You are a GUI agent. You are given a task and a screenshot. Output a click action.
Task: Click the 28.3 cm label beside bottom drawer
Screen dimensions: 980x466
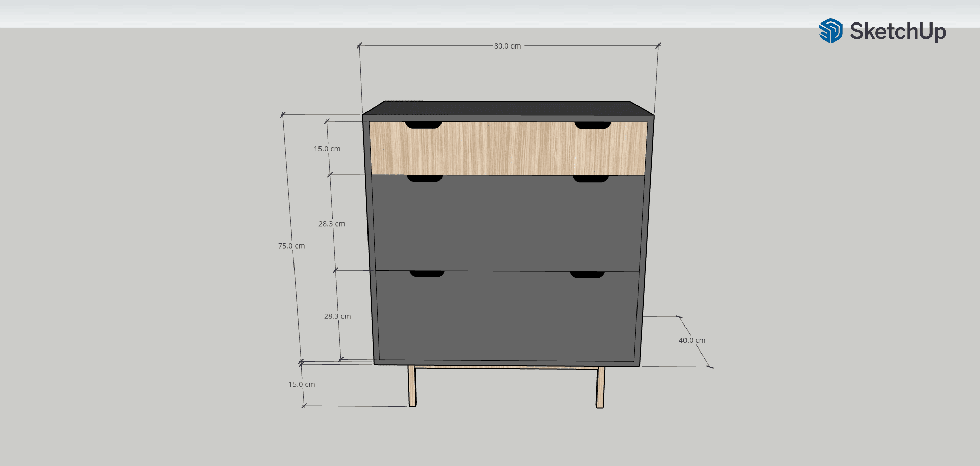click(x=337, y=316)
